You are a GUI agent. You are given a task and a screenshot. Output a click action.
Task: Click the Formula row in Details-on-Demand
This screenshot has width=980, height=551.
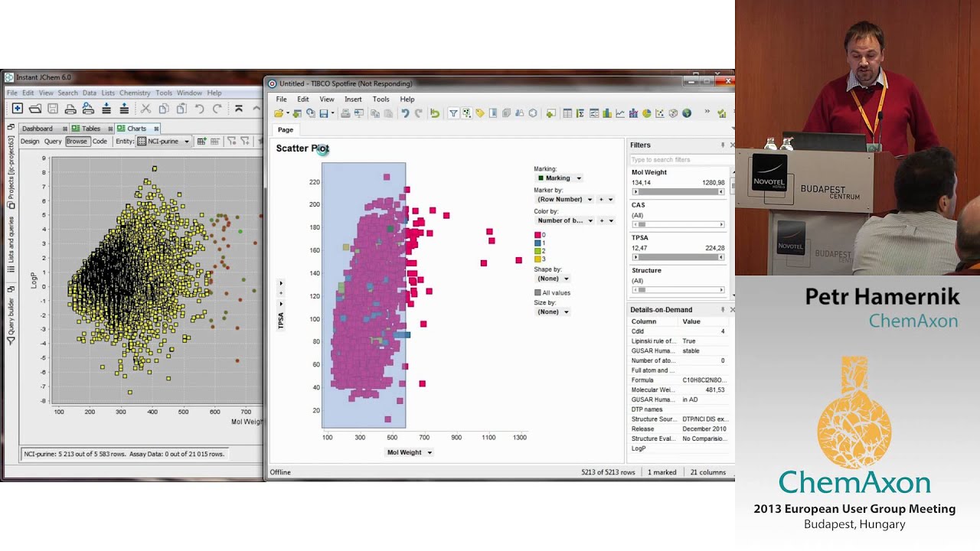tap(678, 380)
